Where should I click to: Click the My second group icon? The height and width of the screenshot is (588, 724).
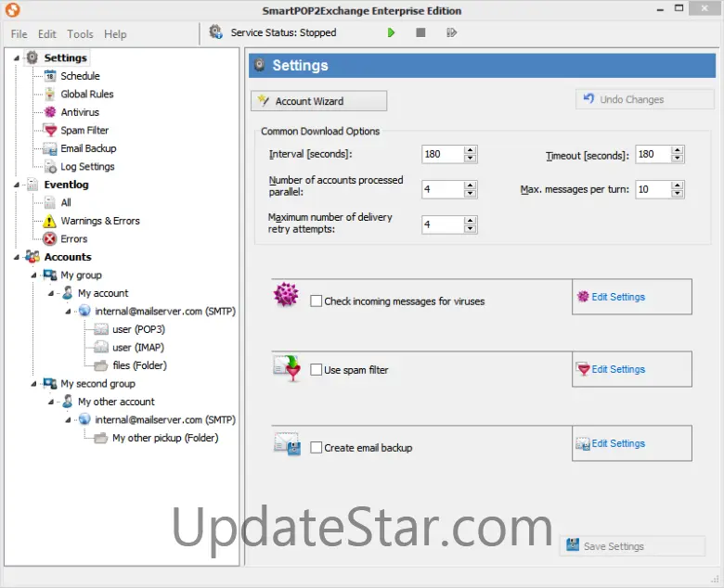[50, 384]
